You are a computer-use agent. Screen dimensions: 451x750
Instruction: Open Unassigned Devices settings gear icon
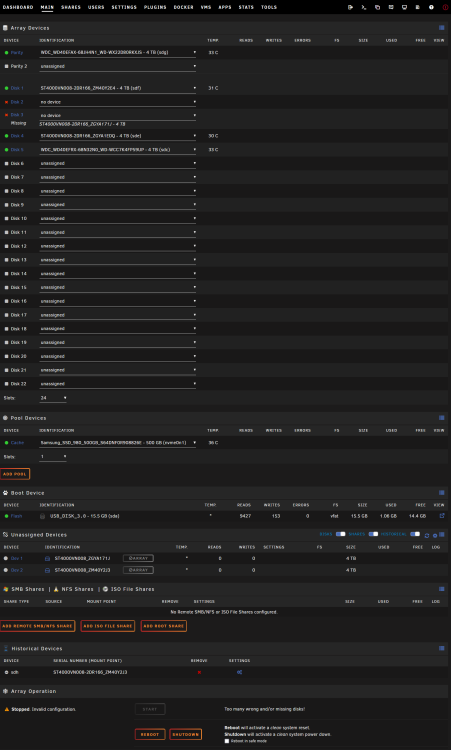click(x=435, y=535)
